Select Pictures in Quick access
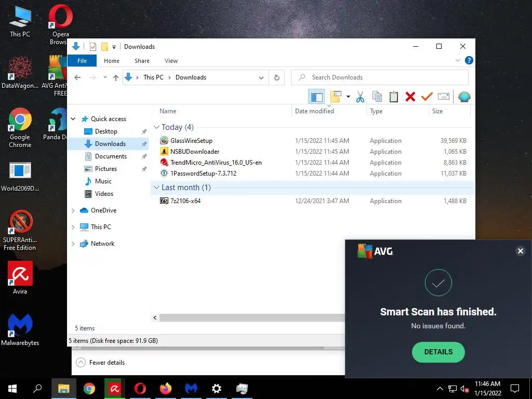Viewport: 532px width, 399px height. tap(106, 169)
